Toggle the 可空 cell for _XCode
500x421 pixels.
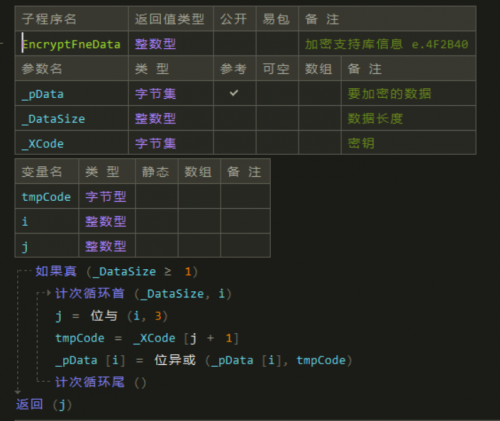pyautogui.click(x=277, y=143)
